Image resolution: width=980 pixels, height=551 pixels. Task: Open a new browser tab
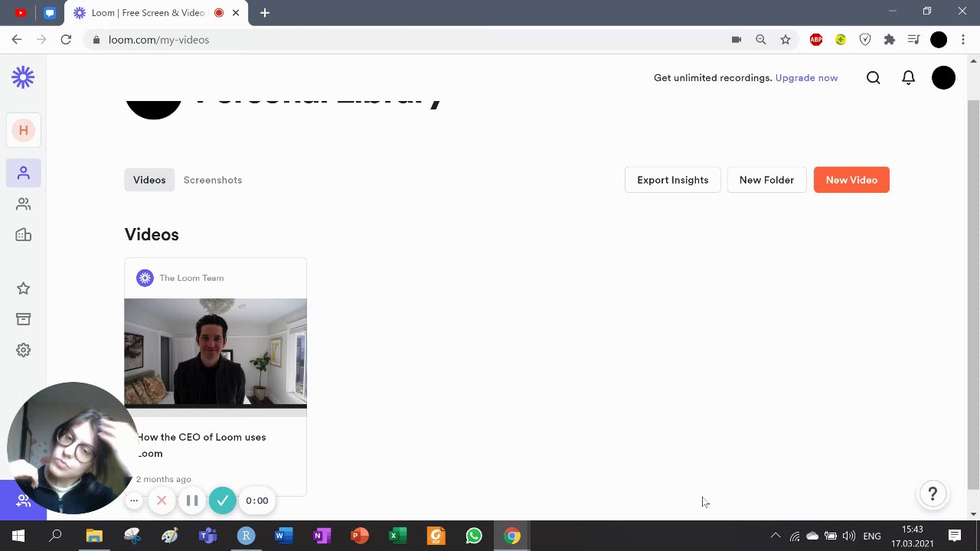(265, 13)
